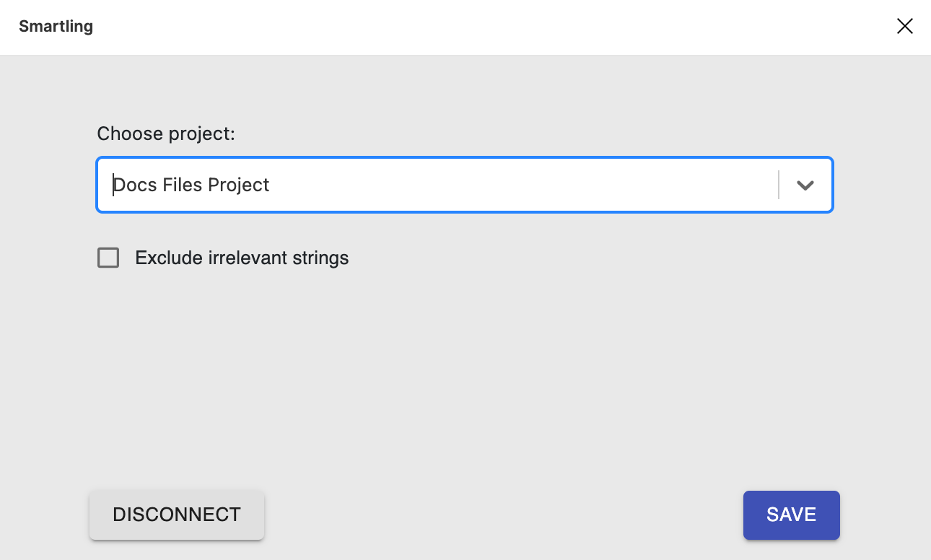
Task: Disconnect the Smartling integration
Action: tap(176, 515)
